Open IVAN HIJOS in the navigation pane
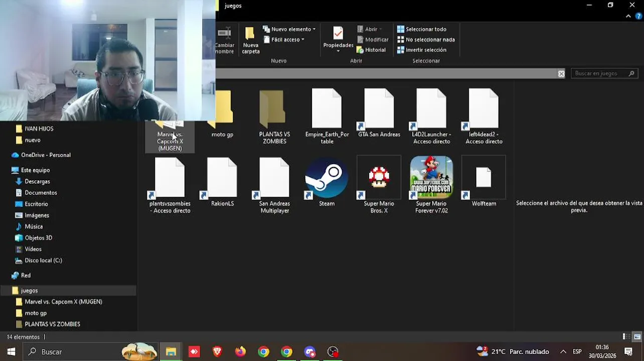 pyautogui.click(x=39, y=129)
